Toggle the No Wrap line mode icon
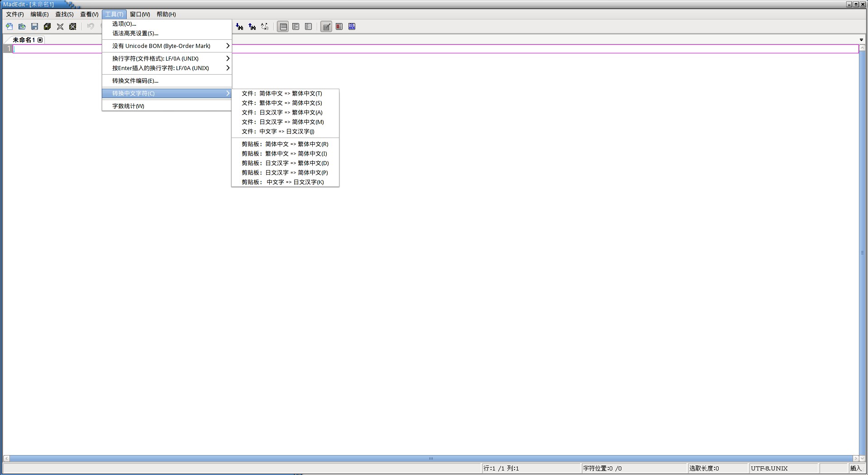This screenshot has width=868, height=475. click(x=283, y=27)
